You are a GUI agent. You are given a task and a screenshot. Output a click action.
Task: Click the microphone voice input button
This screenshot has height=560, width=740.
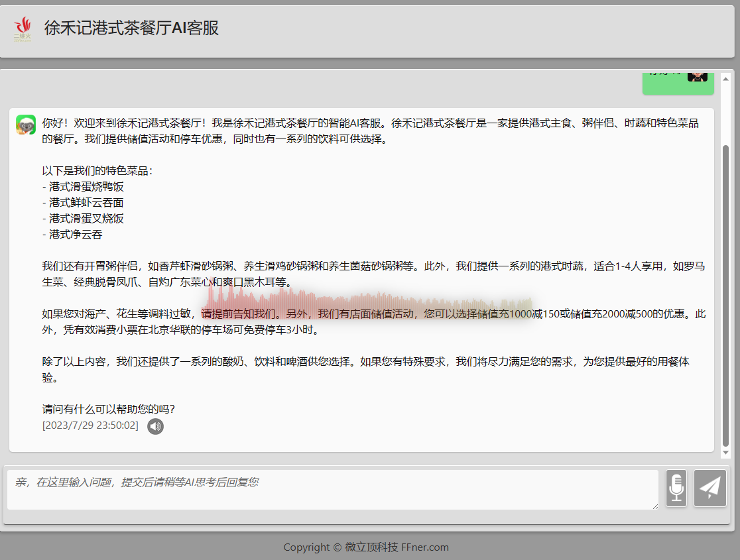(676, 488)
